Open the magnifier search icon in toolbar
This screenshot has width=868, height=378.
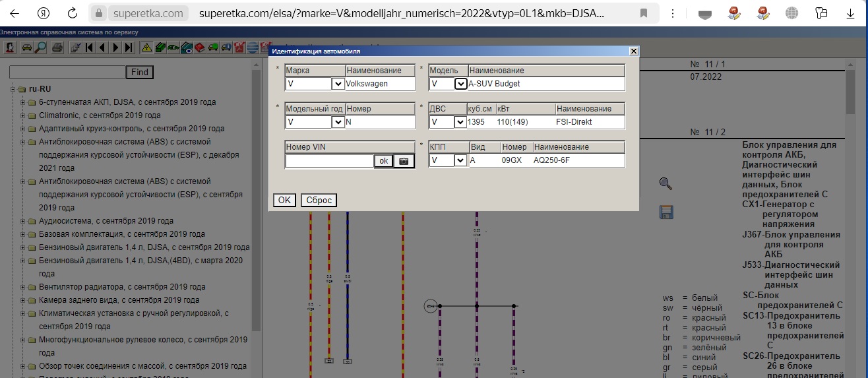40,47
